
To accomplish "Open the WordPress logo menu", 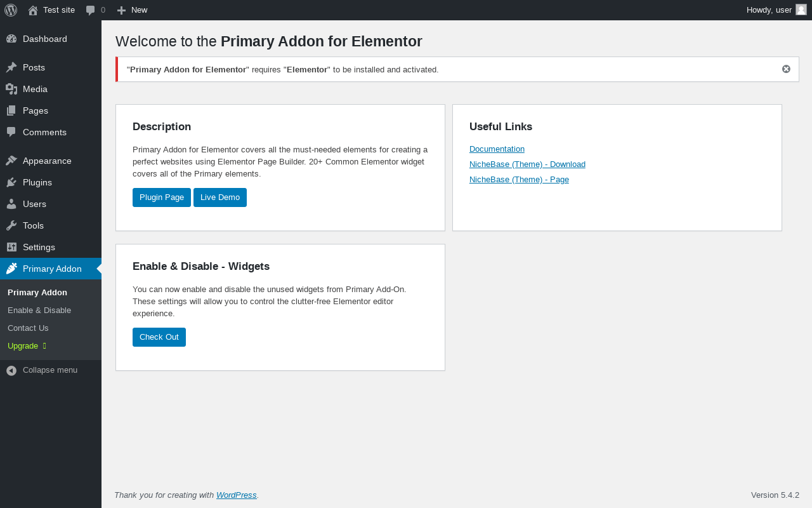I will pyautogui.click(x=11, y=10).
